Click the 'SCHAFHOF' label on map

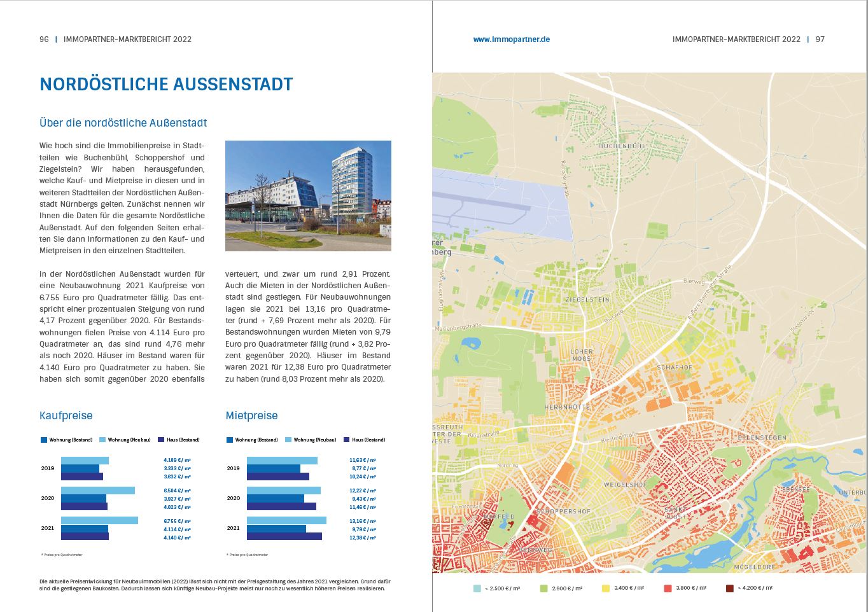tap(675, 367)
